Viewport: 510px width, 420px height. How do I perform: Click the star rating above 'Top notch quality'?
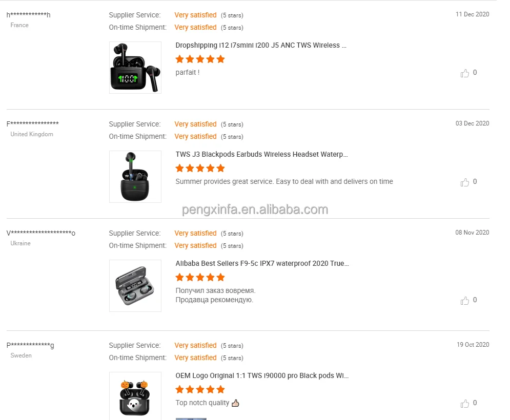point(200,389)
